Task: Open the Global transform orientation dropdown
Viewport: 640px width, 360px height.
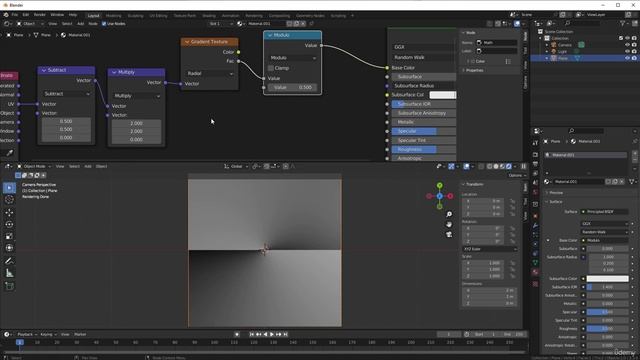Action: tap(236, 167)
